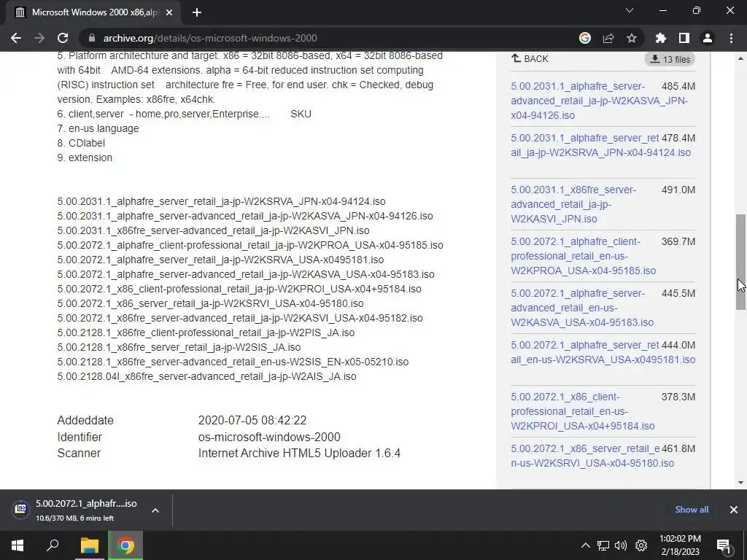The image size is (747, 560).
Task: Close the Microsoft Windows 2000 tab
Action: tap(169, 12)
